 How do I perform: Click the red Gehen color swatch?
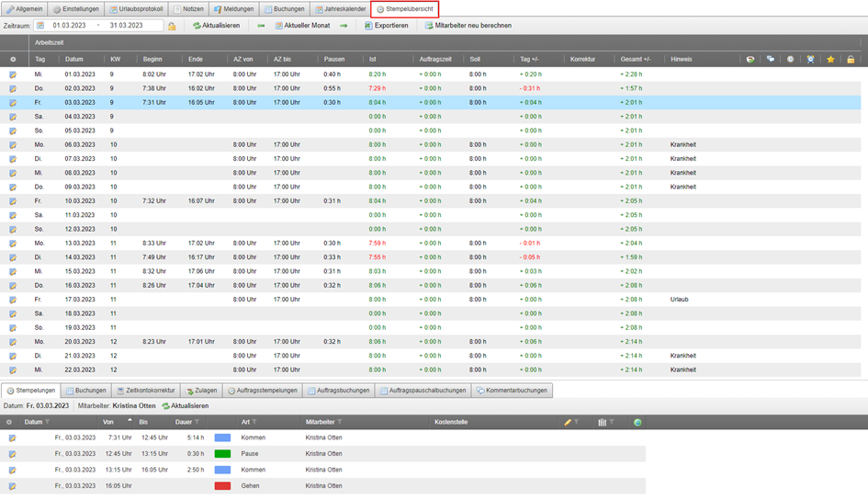(x=223, y=485)
